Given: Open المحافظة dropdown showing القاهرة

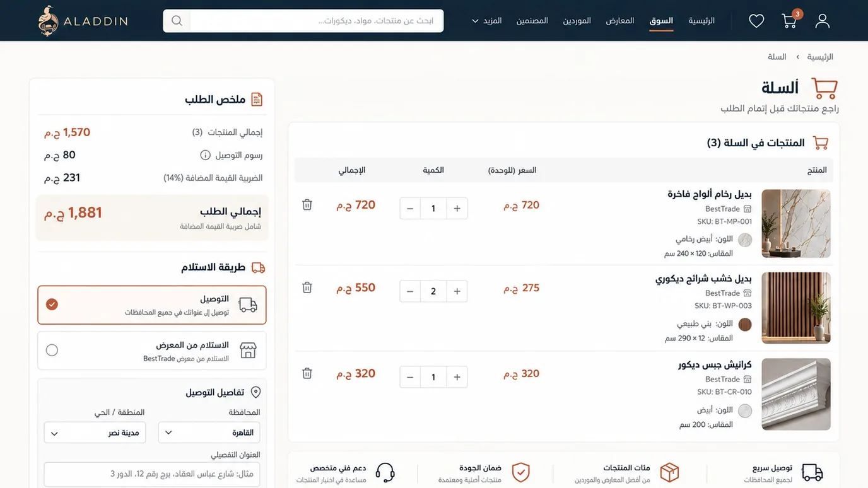Looking at the screenshot, I should click(x=209, y=433).
